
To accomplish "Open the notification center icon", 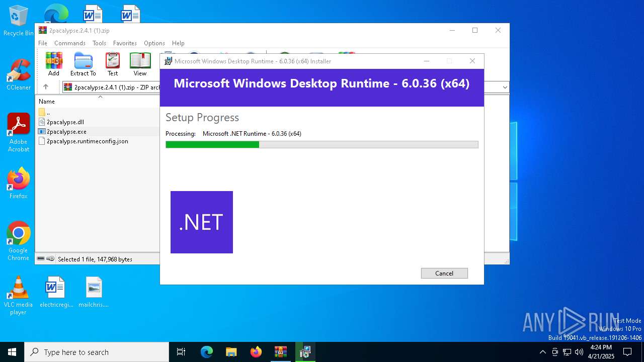I will [x=627, y=352].
